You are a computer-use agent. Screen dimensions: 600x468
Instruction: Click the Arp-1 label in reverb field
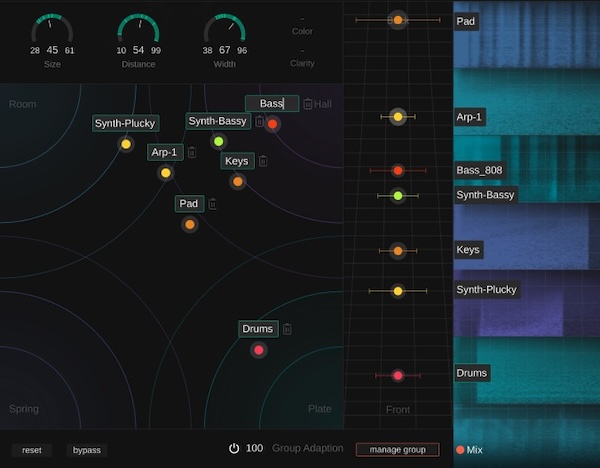165,152
